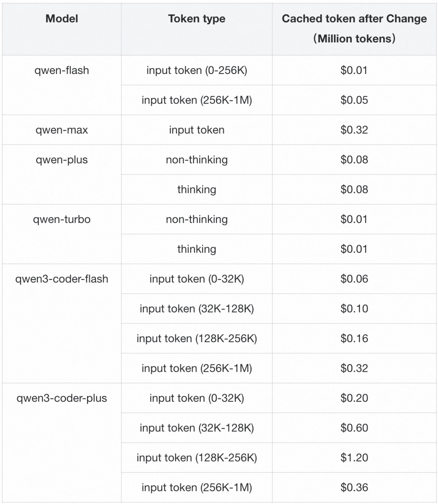Click qwen-plus non-thinking token type
The width and height of the screenshot is (438, 504).
[x=197, y=160]
